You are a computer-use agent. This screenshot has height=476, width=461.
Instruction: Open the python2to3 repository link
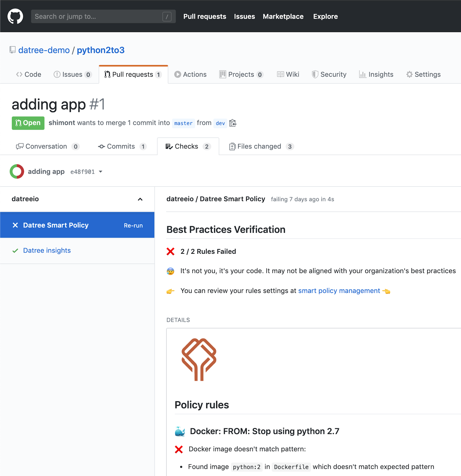point(101,50)
